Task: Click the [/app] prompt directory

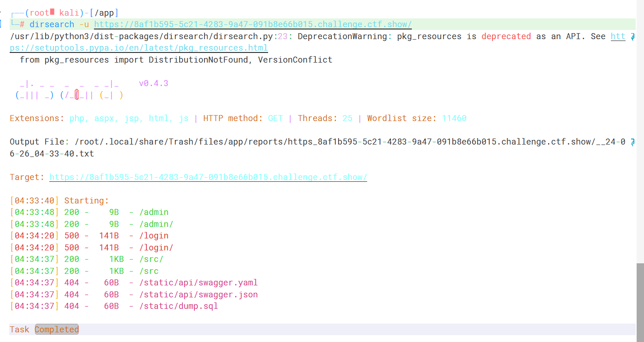Action: click(104, 13)
